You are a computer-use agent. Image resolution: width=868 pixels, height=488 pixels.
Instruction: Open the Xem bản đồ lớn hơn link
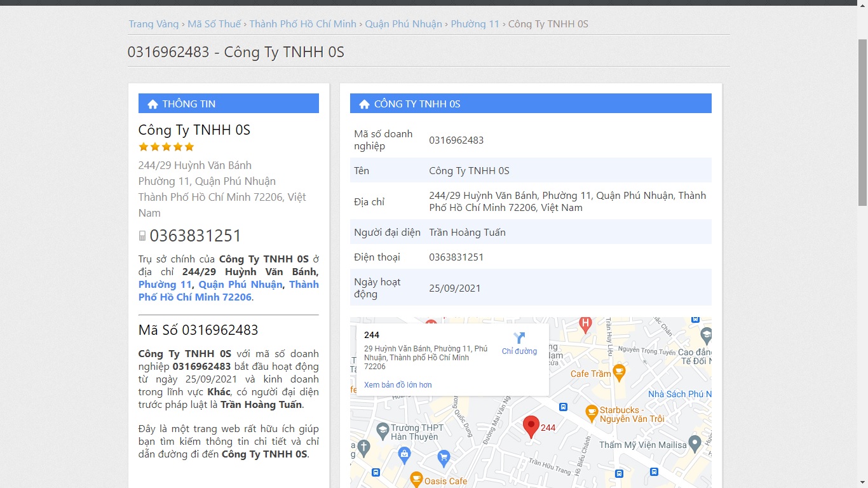[398, 385]
